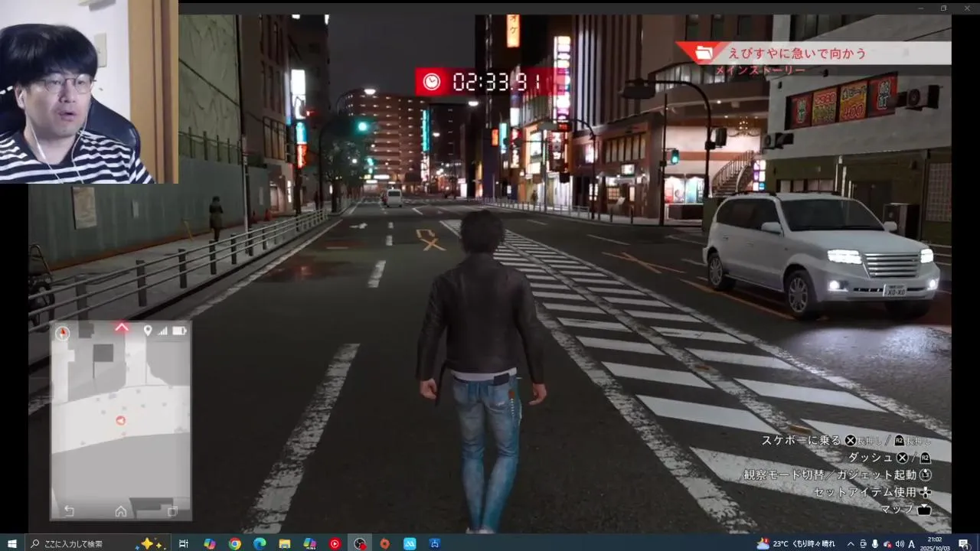The height and width of the screenshot is (551, 980).
Task: Click the red clock icon beside timer
Action: click(432, 81)
